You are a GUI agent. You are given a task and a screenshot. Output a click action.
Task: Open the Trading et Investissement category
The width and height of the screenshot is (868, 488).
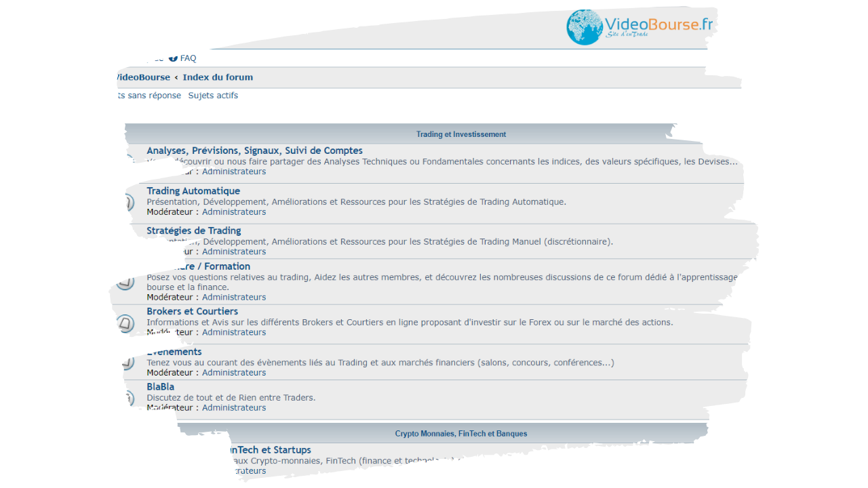pyautogui.click(x=461, y=134)
